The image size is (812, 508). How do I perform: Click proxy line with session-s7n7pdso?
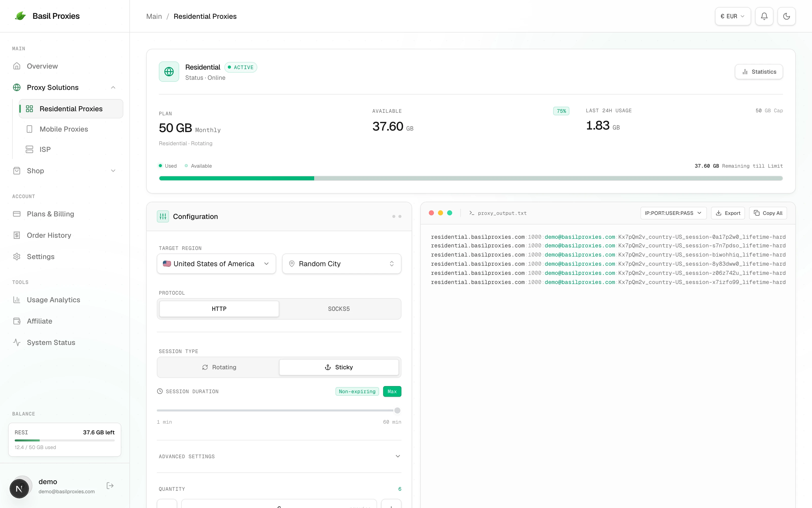pyautogui.click(x=608, y=246)
